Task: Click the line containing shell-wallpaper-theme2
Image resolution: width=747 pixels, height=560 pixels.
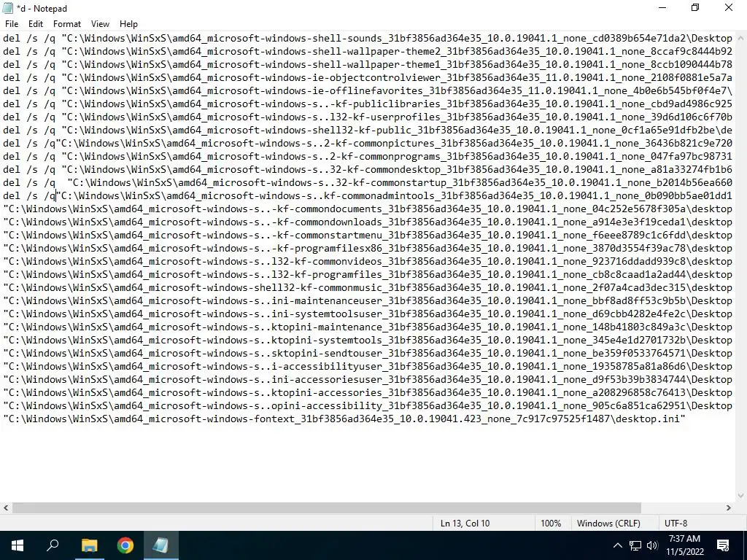Action: (x=368, y=52)
